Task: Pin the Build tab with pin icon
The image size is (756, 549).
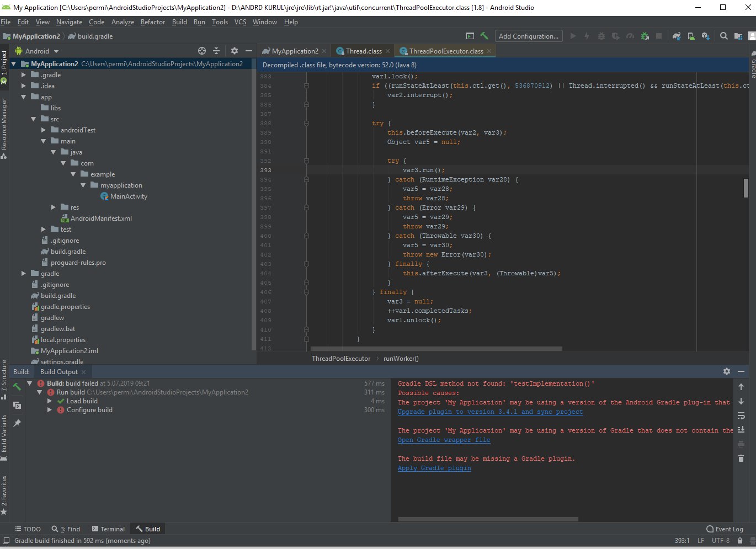Action: [17, 423]
